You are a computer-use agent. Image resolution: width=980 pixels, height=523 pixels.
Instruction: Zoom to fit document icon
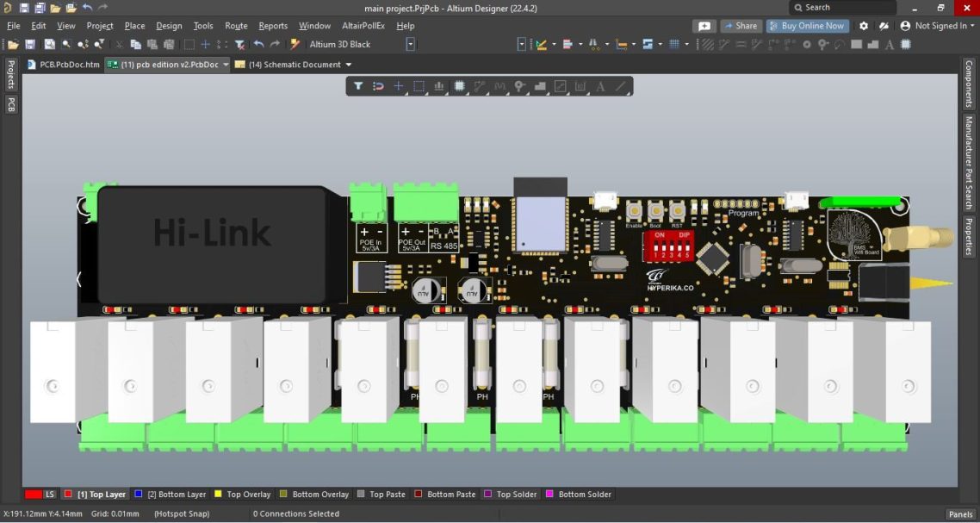tap(49, 45)
